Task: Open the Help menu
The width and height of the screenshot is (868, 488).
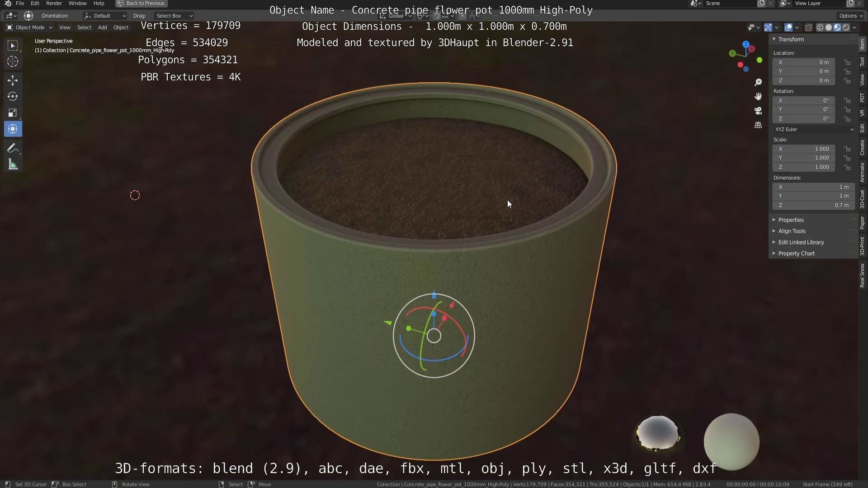Action: (x=99, y=3)
